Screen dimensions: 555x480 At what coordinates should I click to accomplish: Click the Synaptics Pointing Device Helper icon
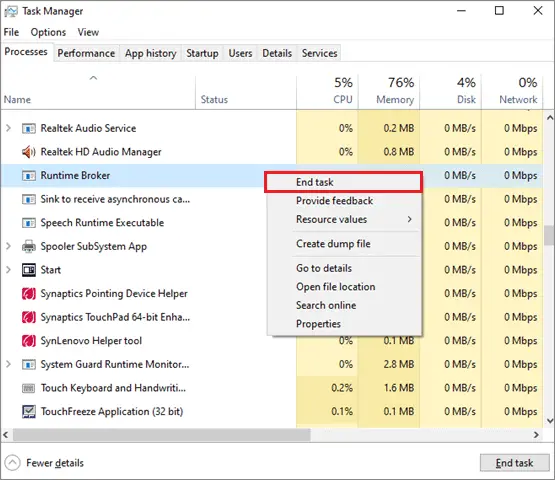pos(29,294)
